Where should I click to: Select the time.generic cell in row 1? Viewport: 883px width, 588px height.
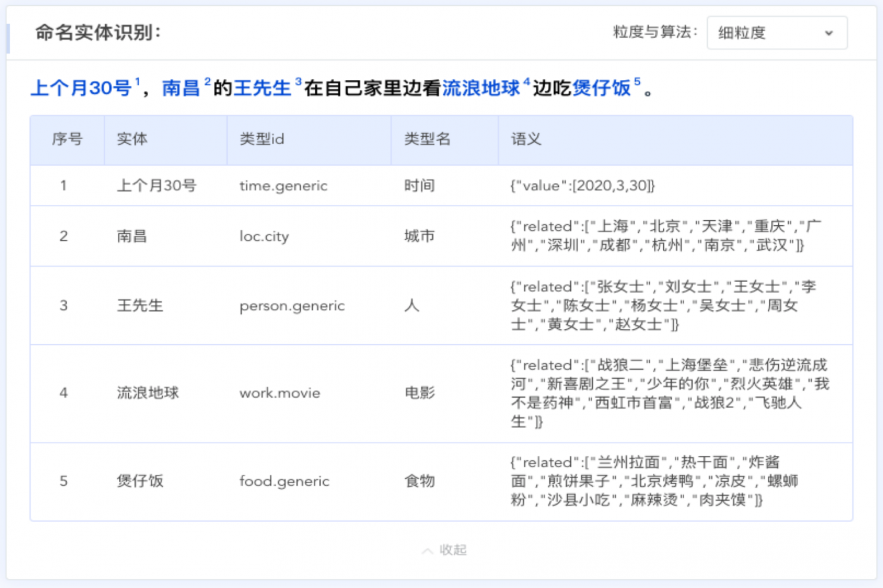click(283, 186)
